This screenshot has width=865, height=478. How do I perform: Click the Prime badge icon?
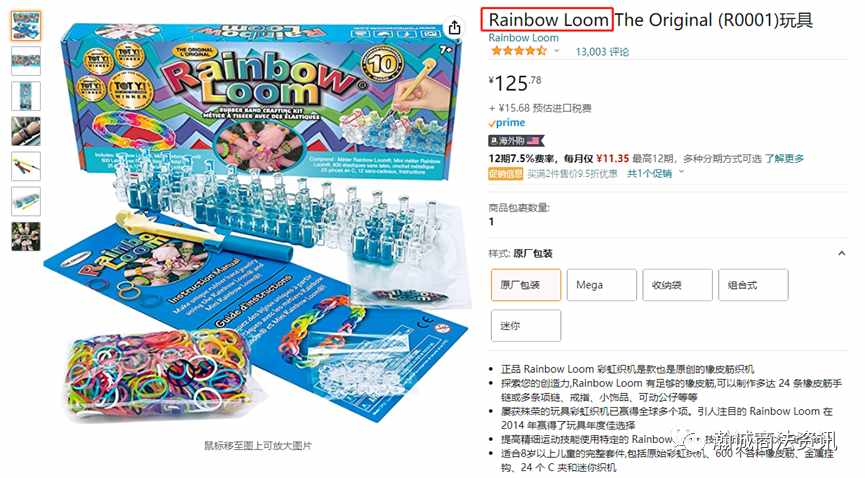(x=506, y=123)
